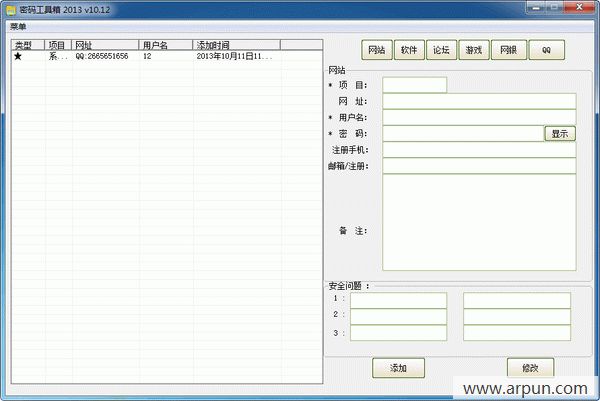The height and width of the screenshot is (401, 600).
Task: Click the 添加 button
Action: click(398, 368)
